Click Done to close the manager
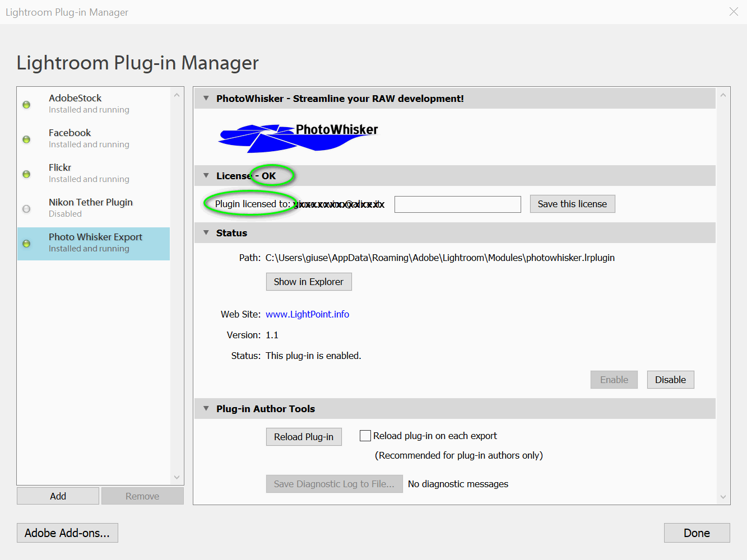This screenshot has height=560, width=747. [697, 533]
